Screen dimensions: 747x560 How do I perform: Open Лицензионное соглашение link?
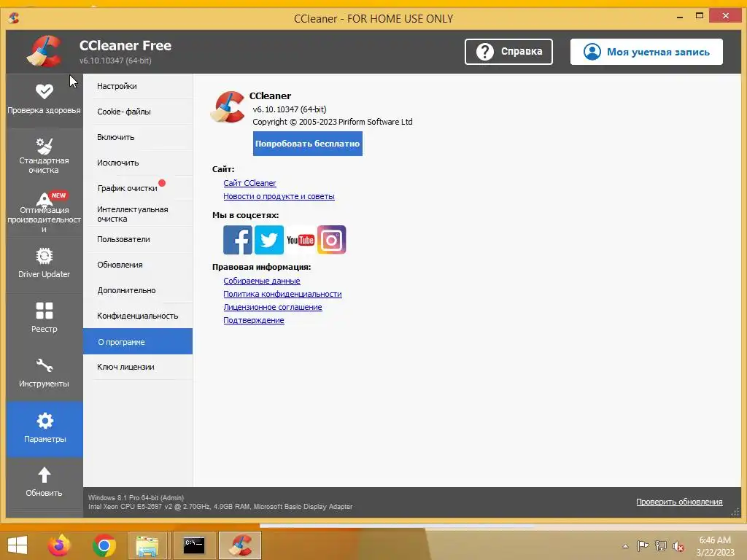(273, 307)
